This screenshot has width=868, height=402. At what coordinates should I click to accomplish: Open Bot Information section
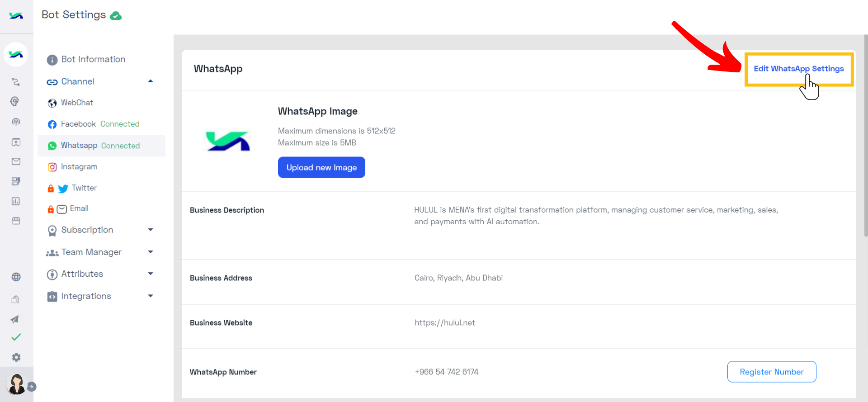tap(86, 59)
